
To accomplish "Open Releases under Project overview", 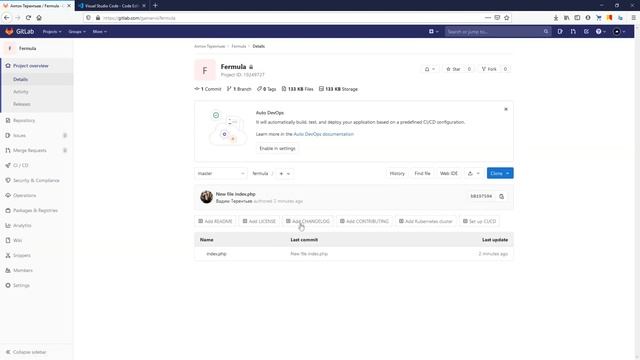I will [22, 104].
